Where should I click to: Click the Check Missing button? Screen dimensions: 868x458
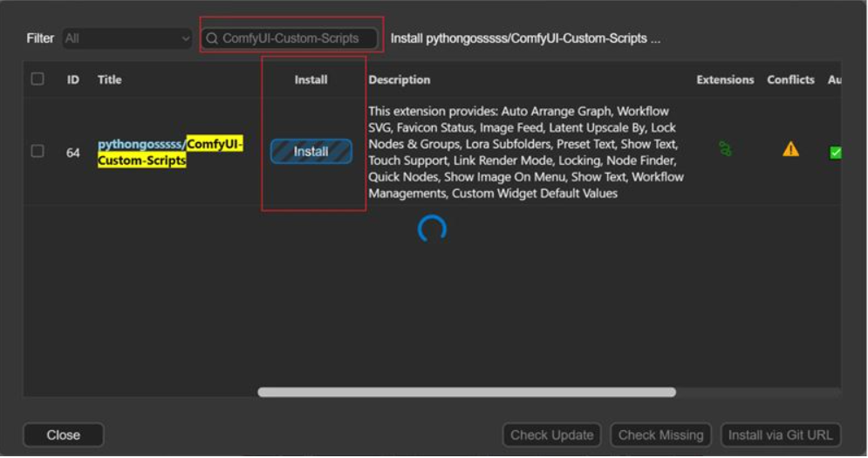[660, 435]
